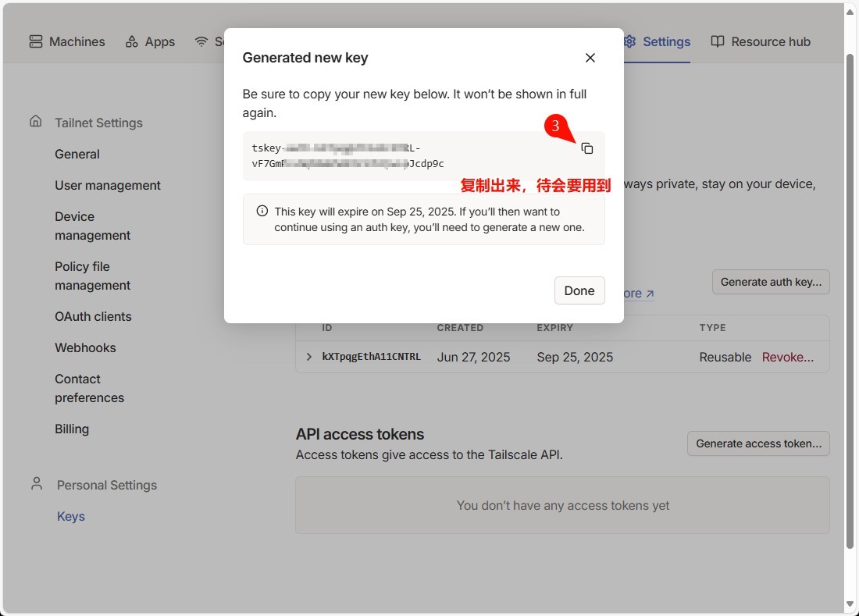Open the Apps tab
The height and width of the screenshot is (616, 859).
pyautogui.click(x=150, y=41)
